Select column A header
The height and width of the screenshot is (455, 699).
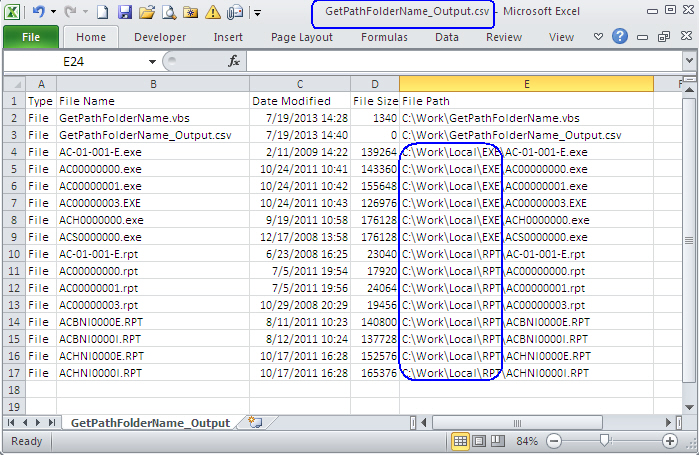41,84
